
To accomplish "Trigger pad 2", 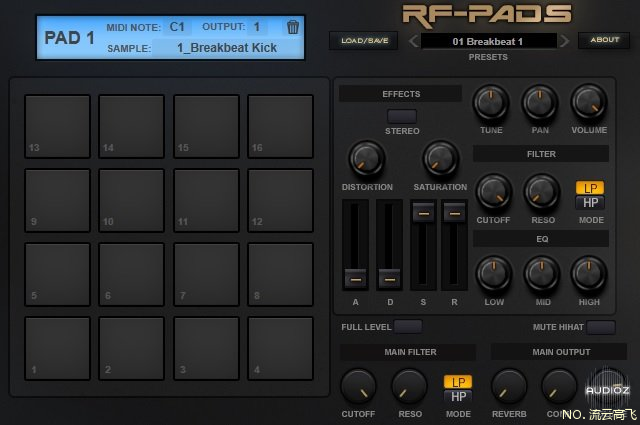I will 131,348.
